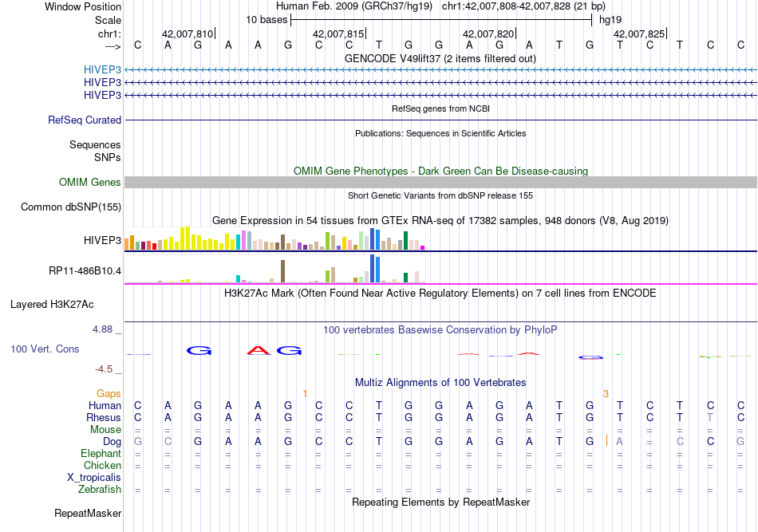Click the Elephant species row label

101,453
